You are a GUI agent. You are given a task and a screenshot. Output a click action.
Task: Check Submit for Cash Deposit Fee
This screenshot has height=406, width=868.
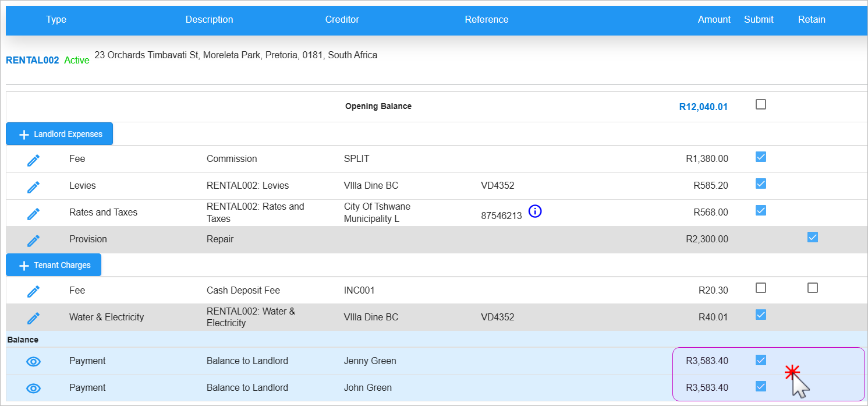pyautogui.click(x=760, y=288)
